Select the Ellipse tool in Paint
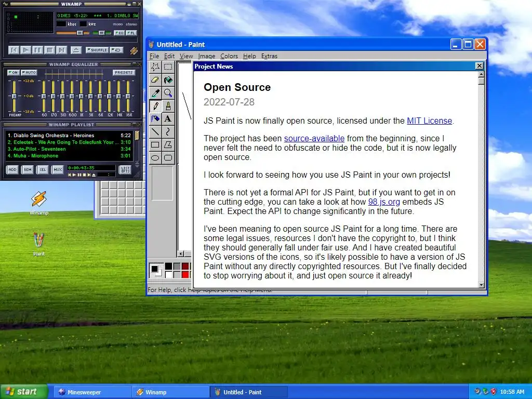Screen dimensions: 532x399 coord(155,158)
